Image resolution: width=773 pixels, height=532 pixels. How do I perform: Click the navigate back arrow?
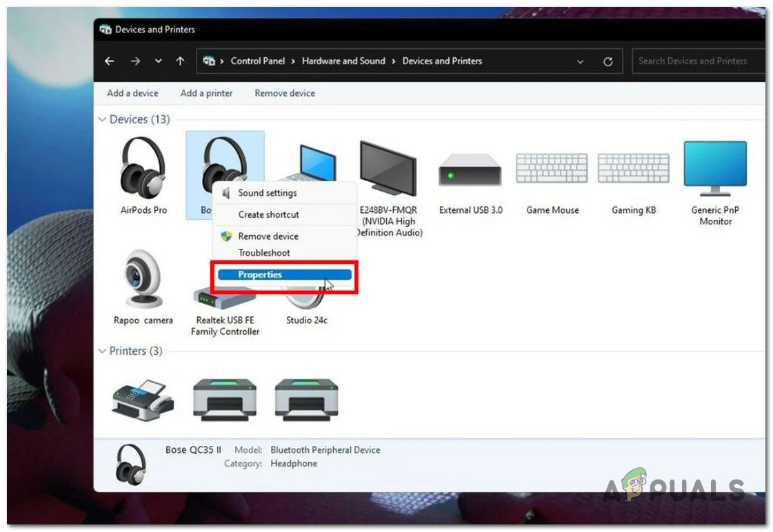[x=110, y=61]
